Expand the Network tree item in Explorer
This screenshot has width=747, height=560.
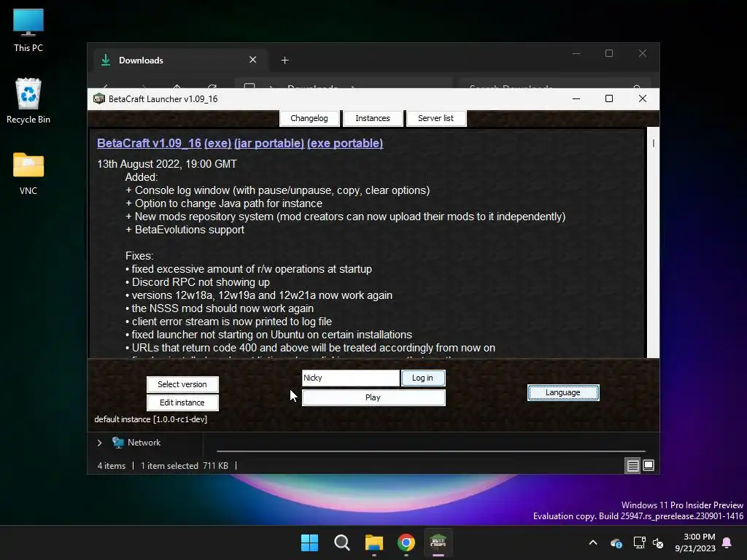[x=99, y=443]
